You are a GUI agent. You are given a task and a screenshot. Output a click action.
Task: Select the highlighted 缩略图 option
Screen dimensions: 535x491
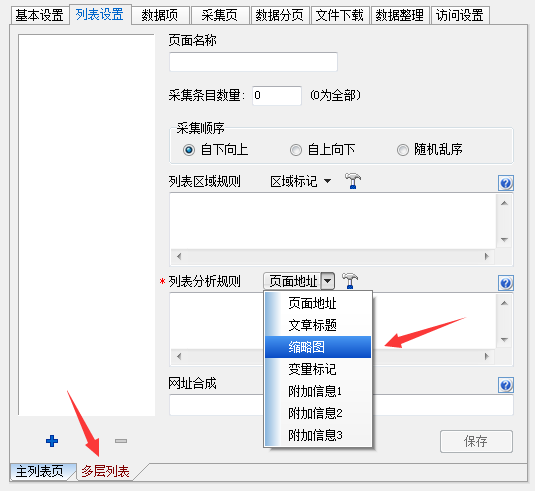click(318, 347)
